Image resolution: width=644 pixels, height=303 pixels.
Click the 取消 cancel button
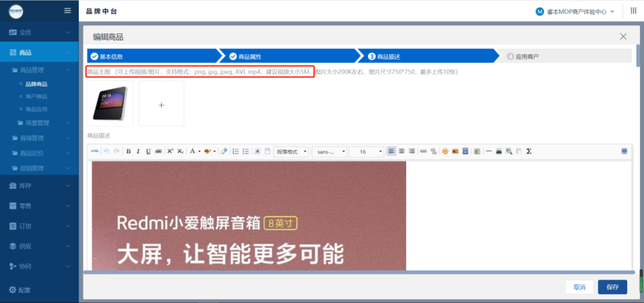click(580, 287)
